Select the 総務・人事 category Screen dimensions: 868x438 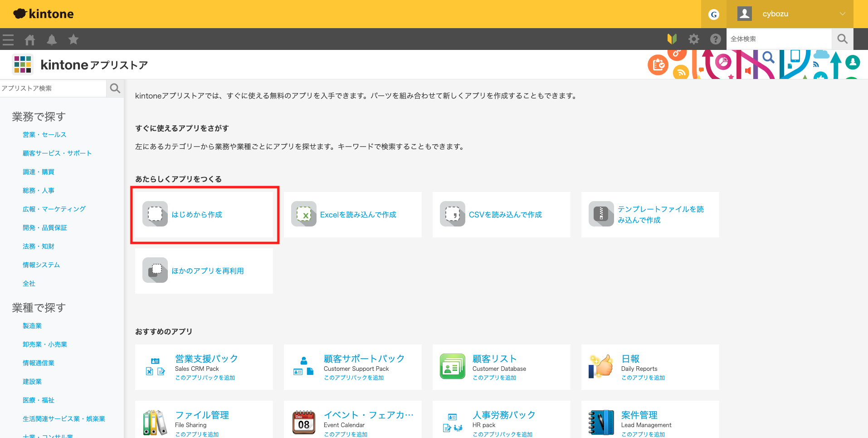[39, 191]
